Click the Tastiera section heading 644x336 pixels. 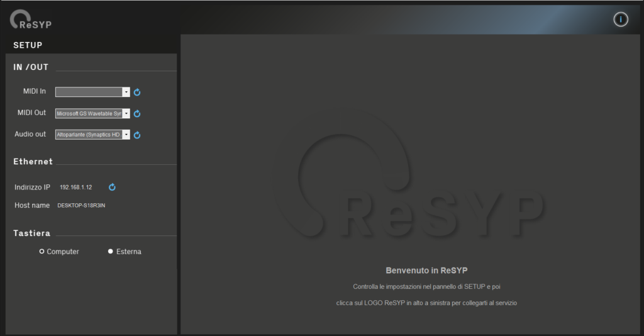(x=31, y=233)
